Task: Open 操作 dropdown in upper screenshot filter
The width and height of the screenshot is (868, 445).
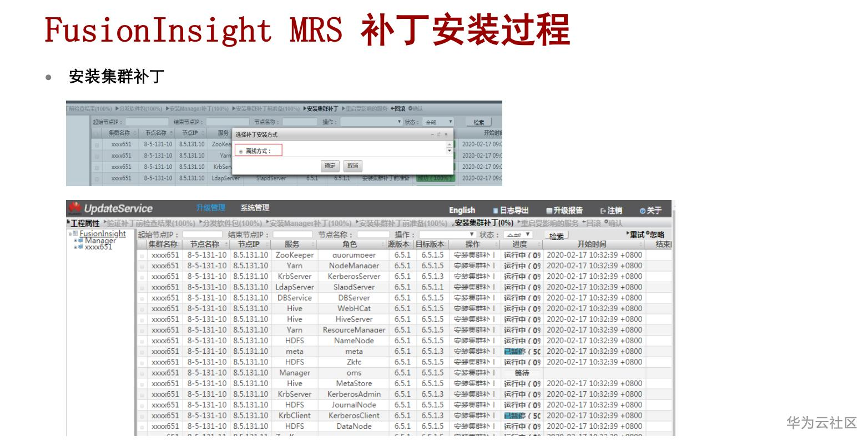Action: (x=371, y=122)
